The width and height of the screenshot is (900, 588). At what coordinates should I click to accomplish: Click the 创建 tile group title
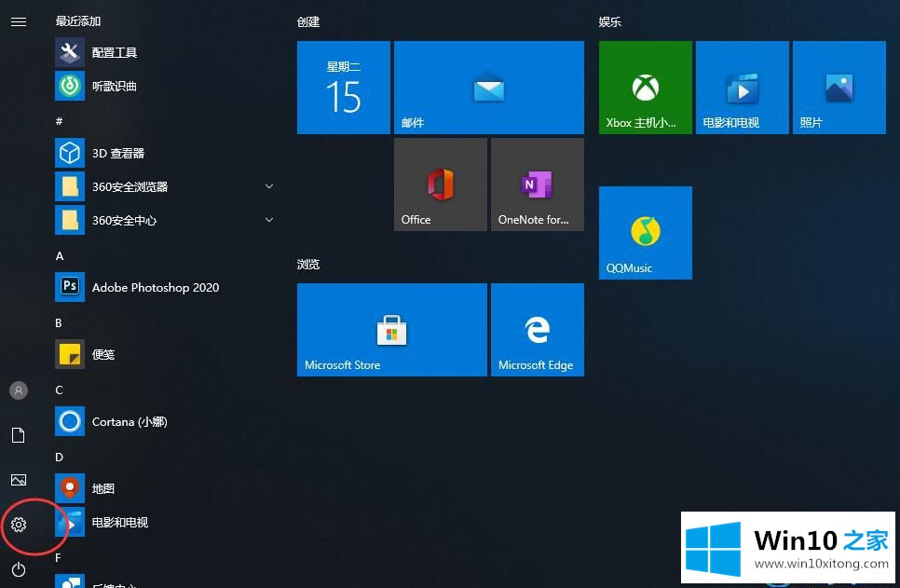(x=308, y=21)
